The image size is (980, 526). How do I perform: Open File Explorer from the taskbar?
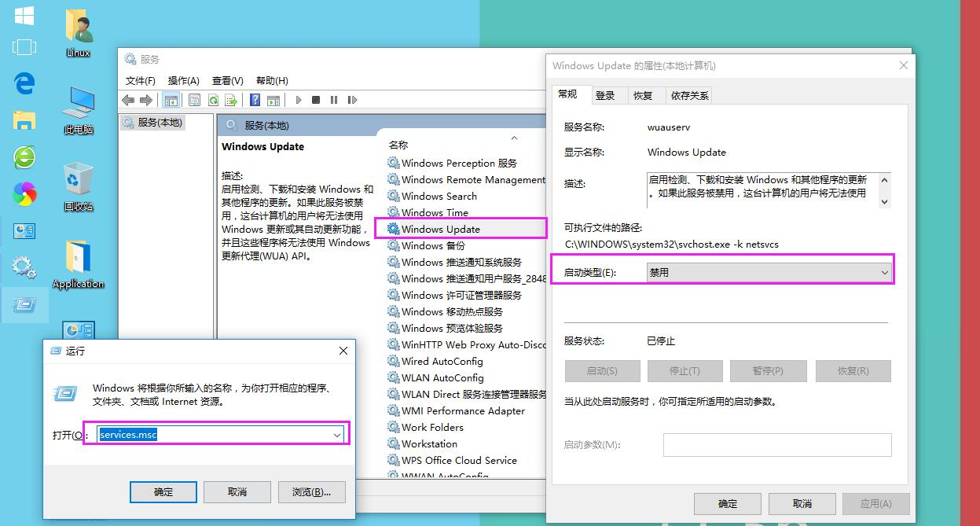point(24,120)
